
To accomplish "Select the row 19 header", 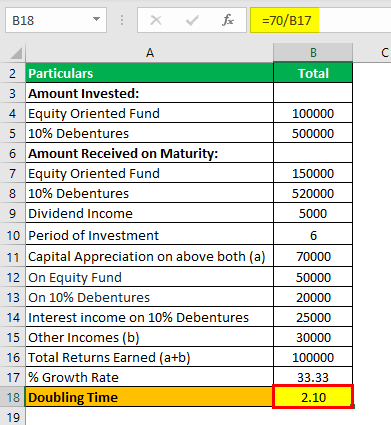I will [x=13, y=416].
